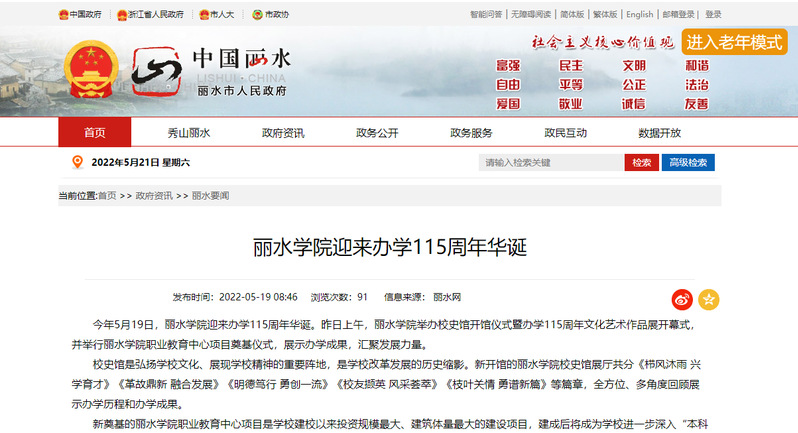Click the emblem icon beside 浙江省人民政府

coord(122,15)
